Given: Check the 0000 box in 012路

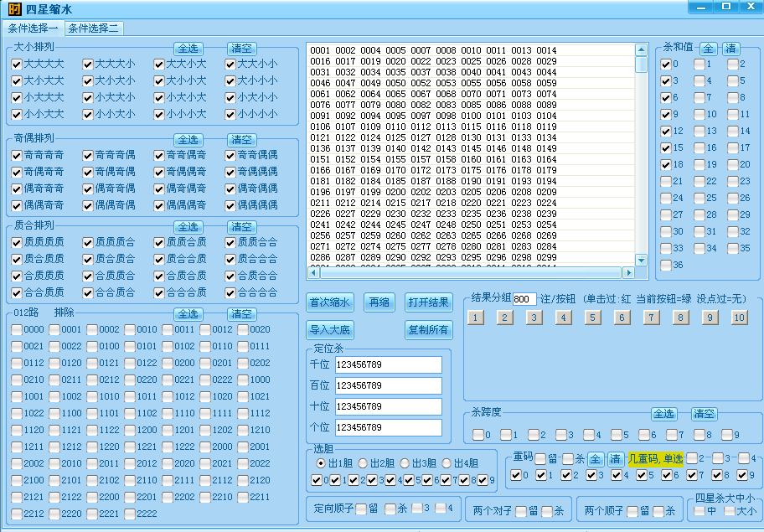Looking at the screenshot, I should click(17, 330).
